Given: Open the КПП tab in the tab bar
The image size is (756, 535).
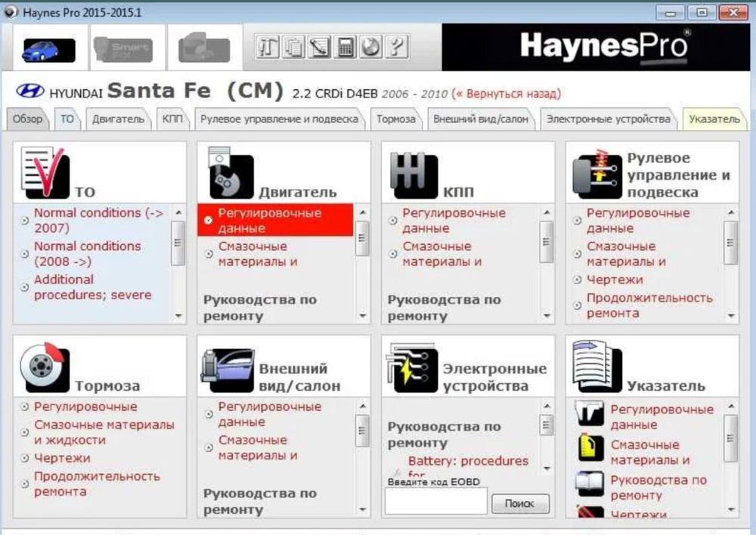Looking at the screenshot, I should pyautogui.click(x=172, y=119).
